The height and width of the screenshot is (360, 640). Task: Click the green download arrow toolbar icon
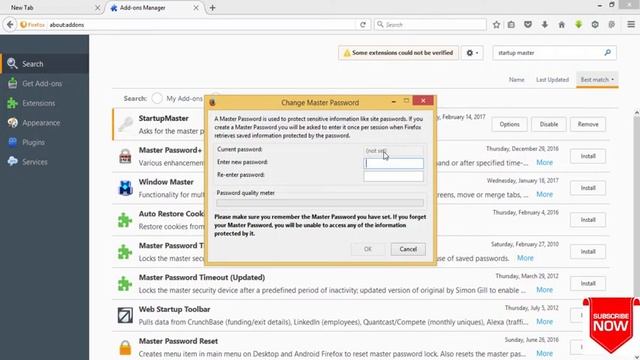tap(578, 24)
